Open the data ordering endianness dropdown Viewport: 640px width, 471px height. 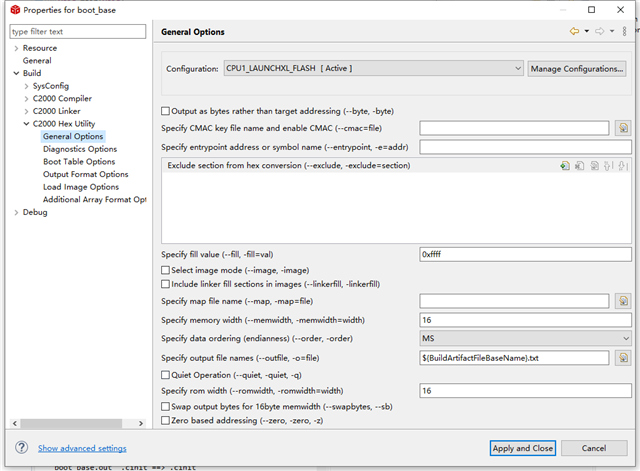pos(524,339)
